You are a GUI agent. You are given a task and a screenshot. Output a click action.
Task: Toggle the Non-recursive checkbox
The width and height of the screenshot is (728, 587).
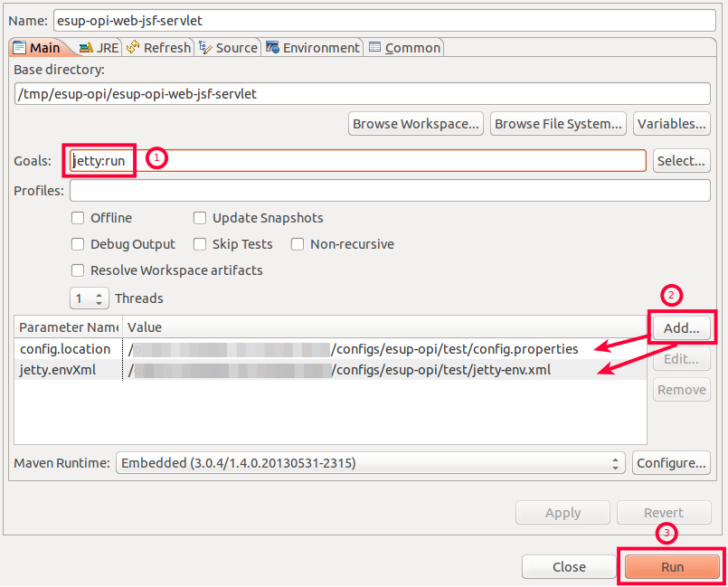coord(297,244)
